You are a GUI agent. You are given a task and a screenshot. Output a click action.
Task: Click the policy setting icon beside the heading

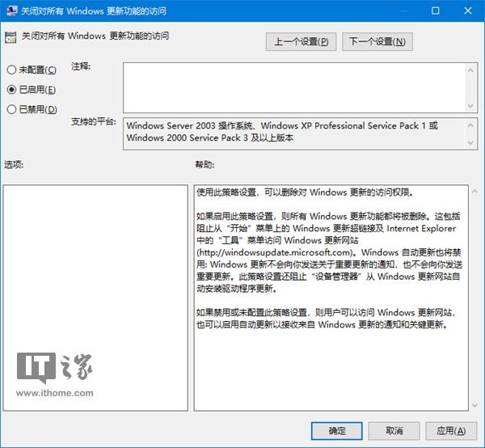pyautogui.click(x=11, y=37)
